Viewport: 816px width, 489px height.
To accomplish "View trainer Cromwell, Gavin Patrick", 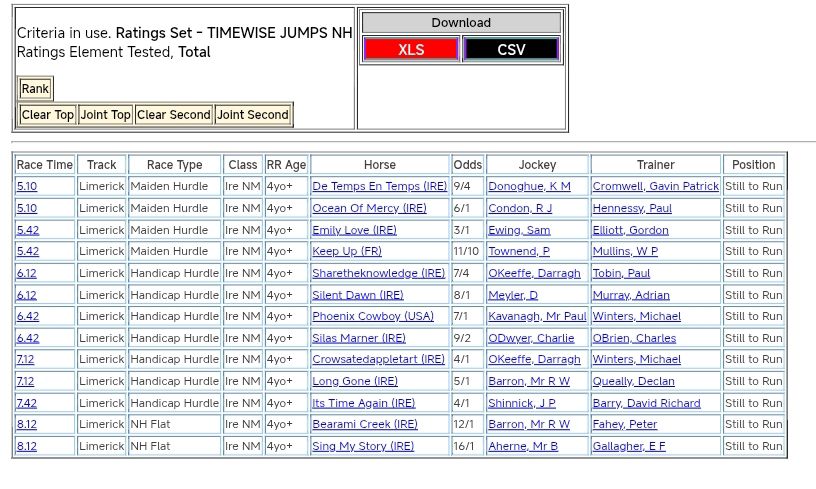I will 655,187.
